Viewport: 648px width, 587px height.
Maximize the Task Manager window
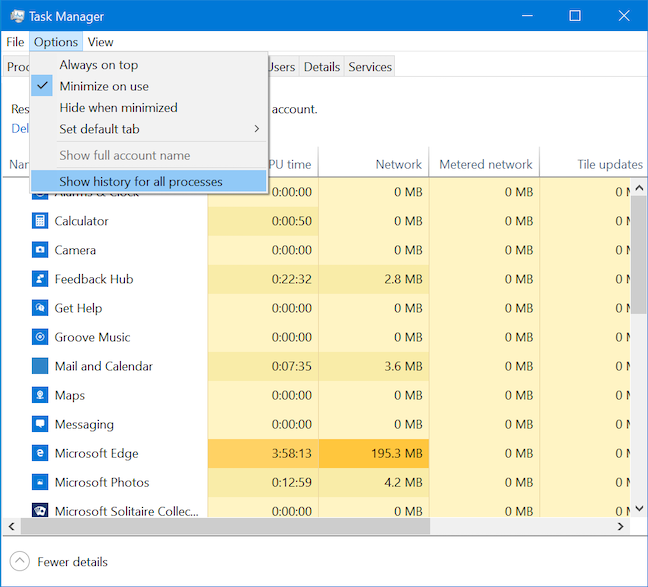coord(574,16)
